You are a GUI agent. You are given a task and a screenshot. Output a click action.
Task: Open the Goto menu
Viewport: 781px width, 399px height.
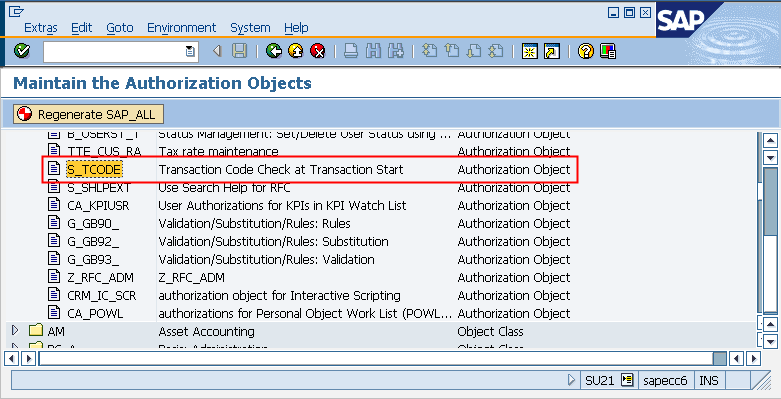tap(120, 28)
